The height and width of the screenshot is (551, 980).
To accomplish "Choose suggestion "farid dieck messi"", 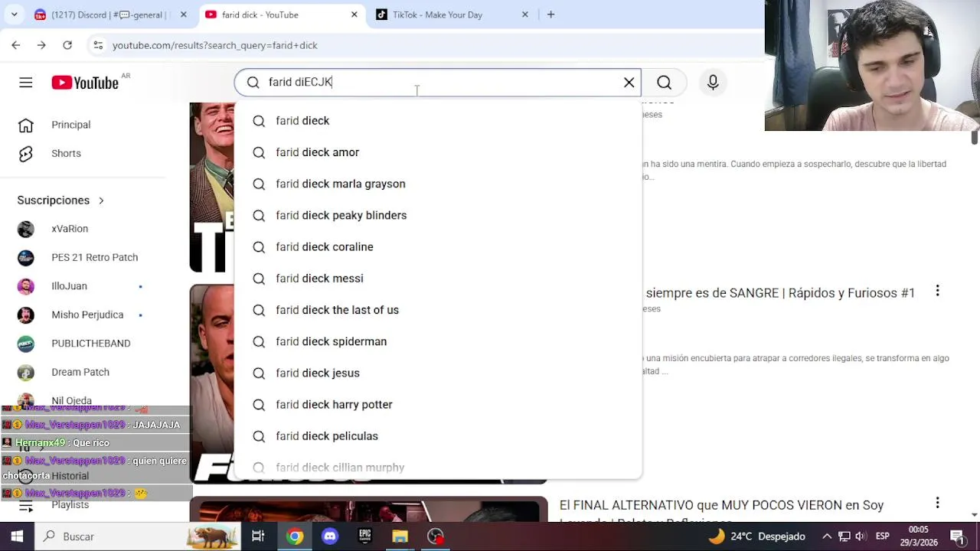I will [438, 279].
